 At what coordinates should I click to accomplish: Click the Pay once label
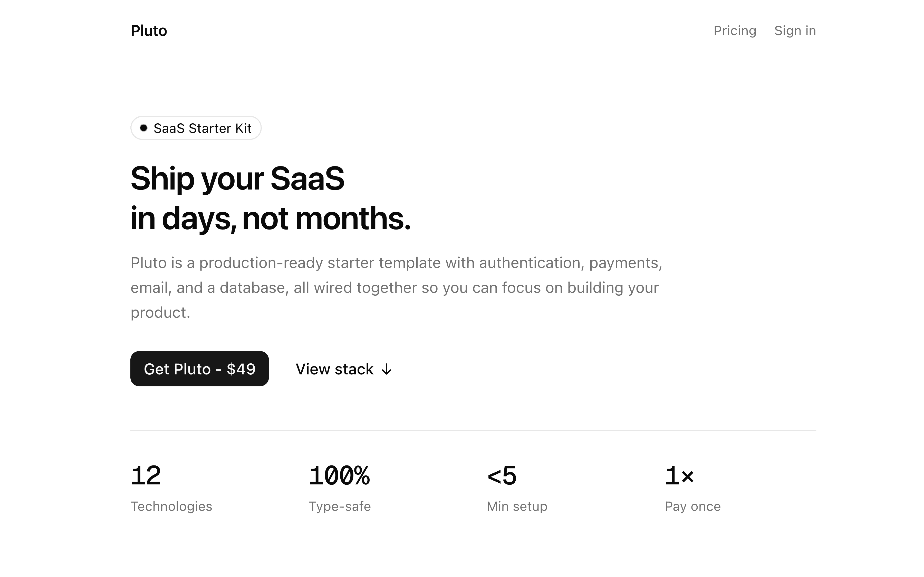coord(692,506)
